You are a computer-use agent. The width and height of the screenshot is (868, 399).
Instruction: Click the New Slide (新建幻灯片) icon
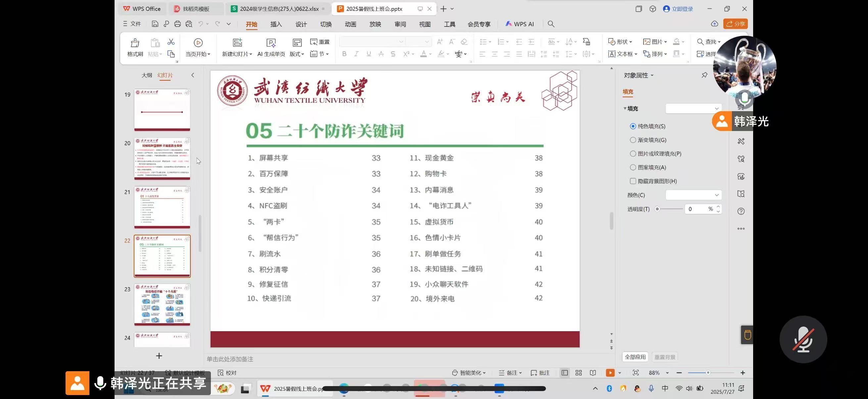click(237, 43)
